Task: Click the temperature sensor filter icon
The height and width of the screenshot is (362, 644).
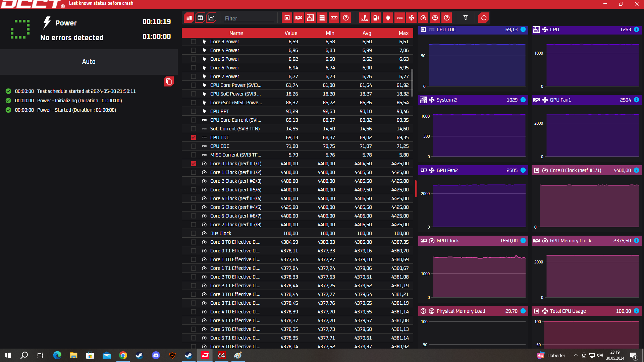Action: point(364,18)
